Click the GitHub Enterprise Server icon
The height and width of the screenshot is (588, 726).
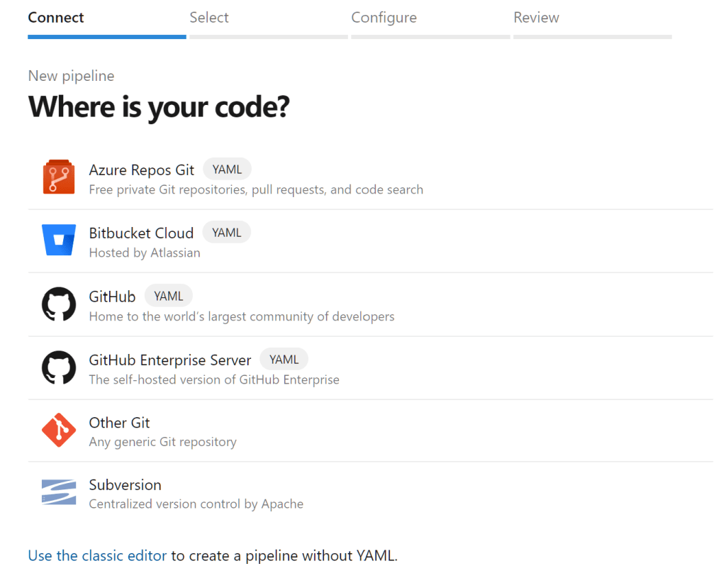click(58, 367)
